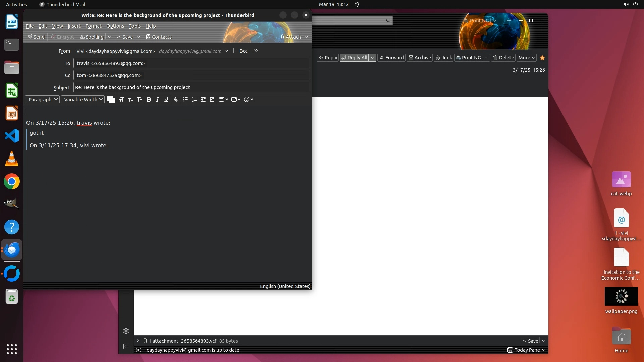644x362 pixels.
Task: Open the Paragraph style dropdown
Action: [43, 99]
